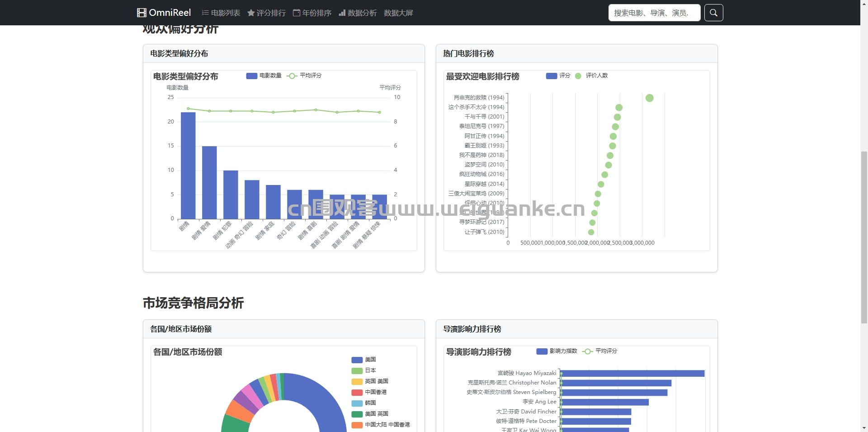Toggle 平均评分 legend in director chart

click(x=599, y=351)
